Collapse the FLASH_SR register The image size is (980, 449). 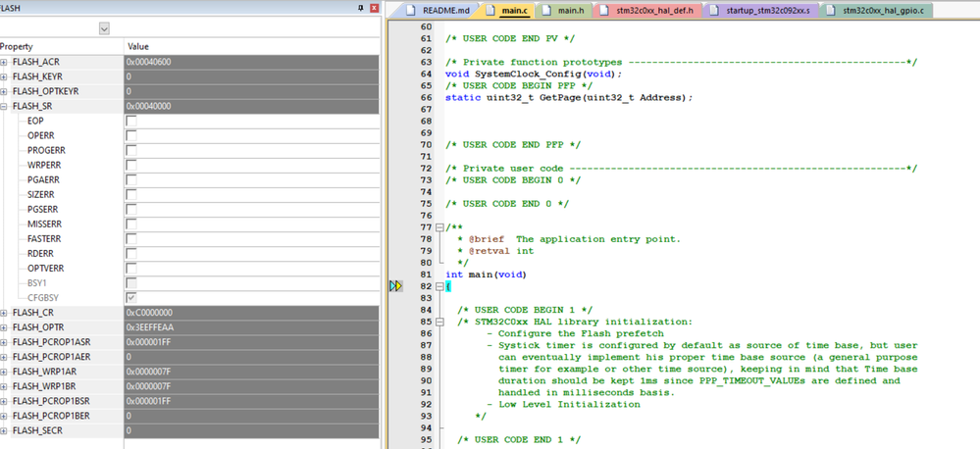tap(4, 106)
